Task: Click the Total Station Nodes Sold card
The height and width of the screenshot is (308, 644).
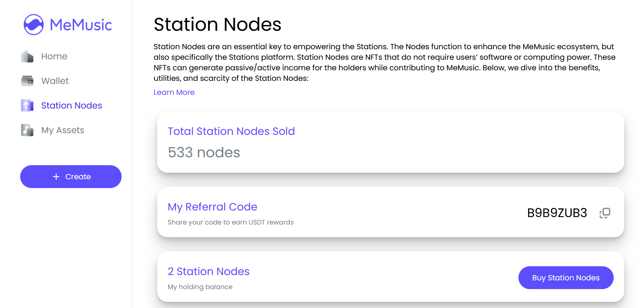Action: coord(390,142)
